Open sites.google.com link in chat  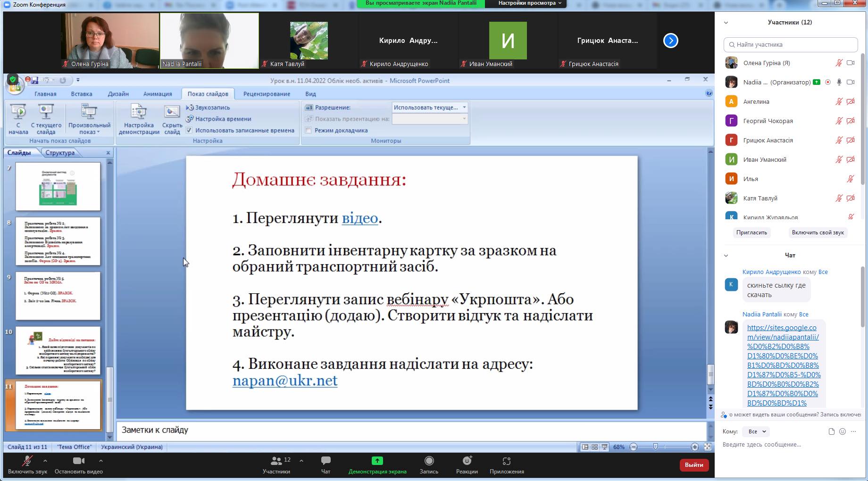[784, 365]
